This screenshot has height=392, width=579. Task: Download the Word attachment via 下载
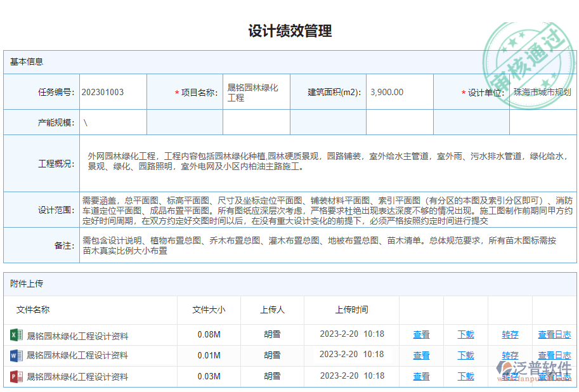[x=465, y=354]
